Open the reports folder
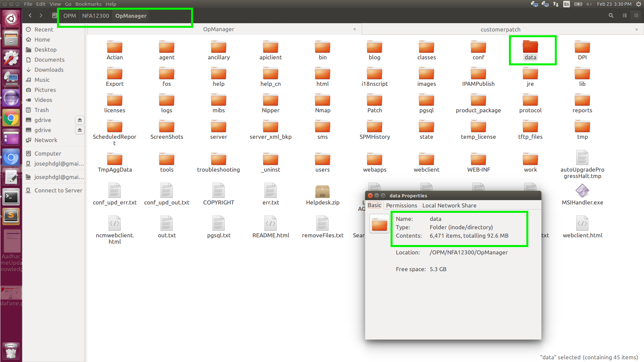The width and height of the screenshot is (644, 362). [582, 103]
